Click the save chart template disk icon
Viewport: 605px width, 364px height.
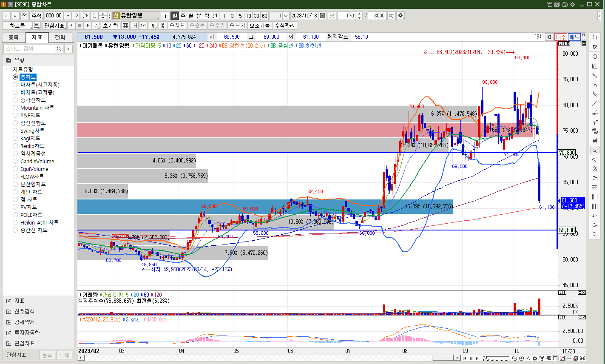coord(37,26)
